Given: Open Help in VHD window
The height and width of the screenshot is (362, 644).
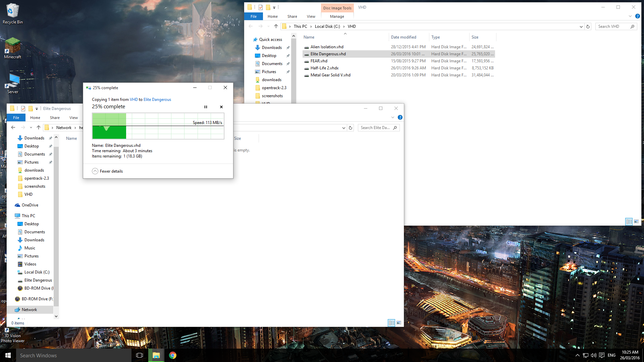Looking at the screenshot, I should 637,16.
